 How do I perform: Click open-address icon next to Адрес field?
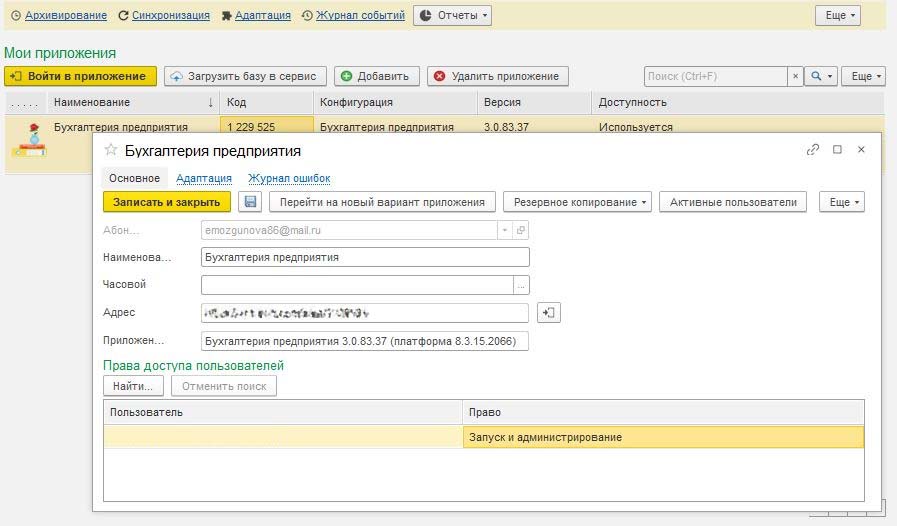tap(548, 313)
